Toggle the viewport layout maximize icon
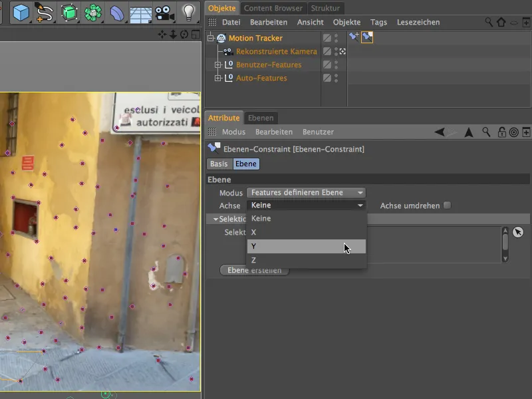 tap(196, 35)
